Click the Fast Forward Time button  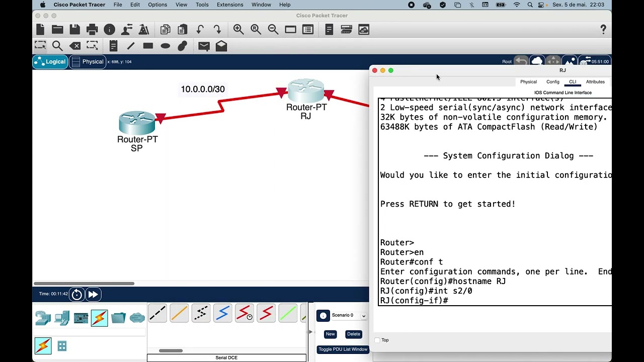pos(93,295)
